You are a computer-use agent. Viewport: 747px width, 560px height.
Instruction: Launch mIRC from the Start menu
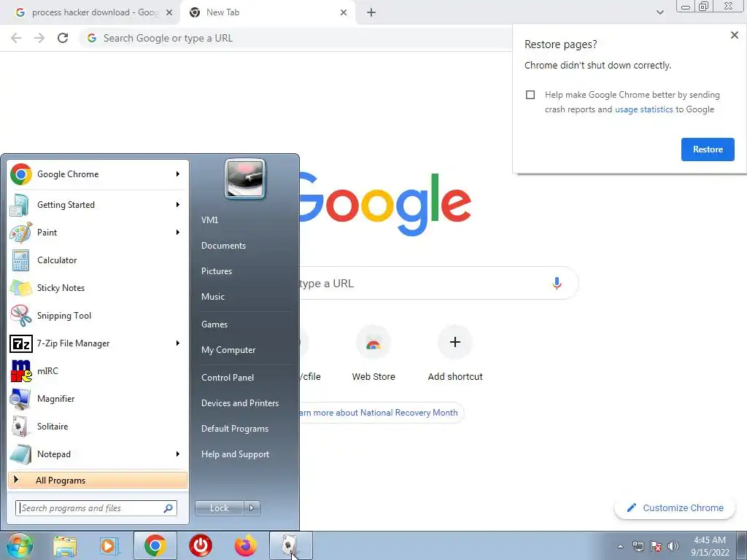(x=98, y=371)
